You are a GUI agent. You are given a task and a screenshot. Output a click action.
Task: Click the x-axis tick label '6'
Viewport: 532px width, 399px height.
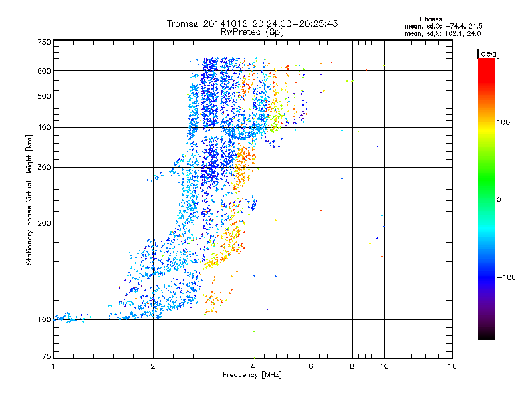point(311,366)
